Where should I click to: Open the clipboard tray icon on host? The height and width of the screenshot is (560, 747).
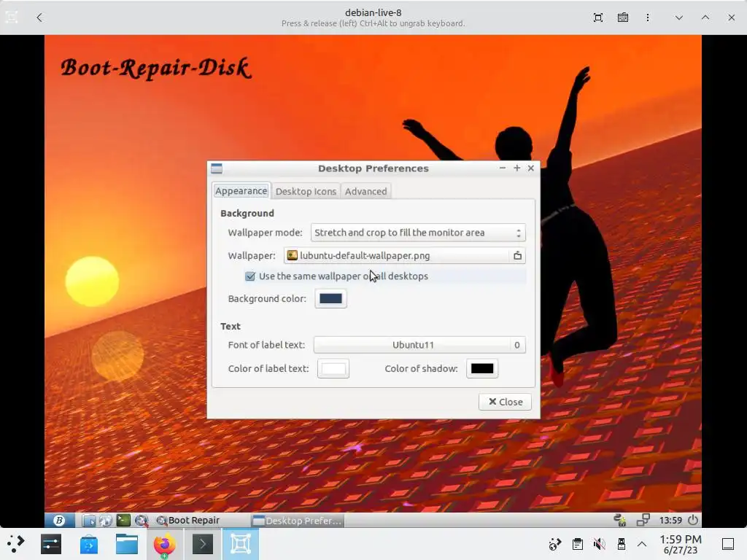pos(578,544)
